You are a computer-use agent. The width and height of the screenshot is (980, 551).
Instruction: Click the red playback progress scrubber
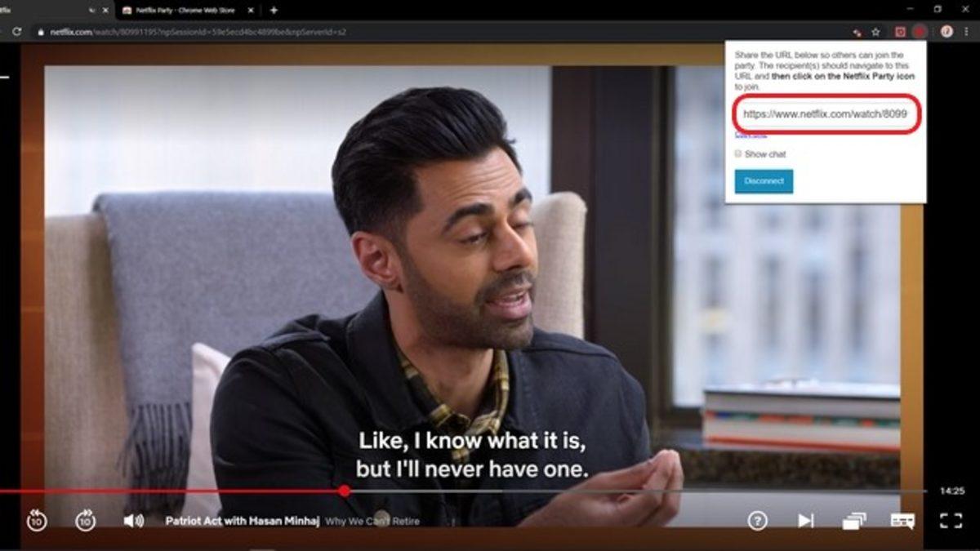346,491
